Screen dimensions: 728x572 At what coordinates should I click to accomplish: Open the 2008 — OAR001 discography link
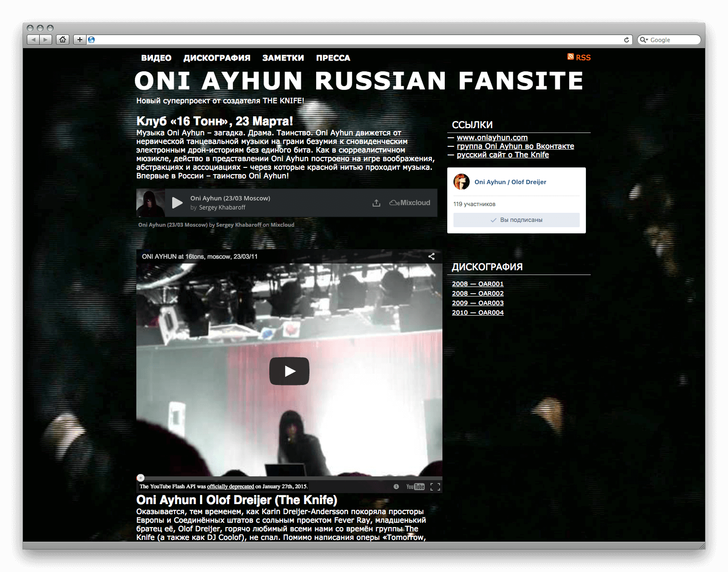477,284
